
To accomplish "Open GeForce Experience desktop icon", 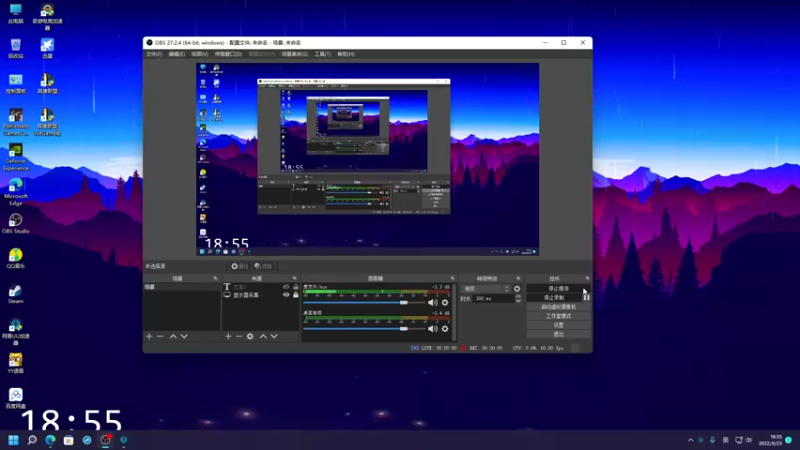I will (15, 157).
